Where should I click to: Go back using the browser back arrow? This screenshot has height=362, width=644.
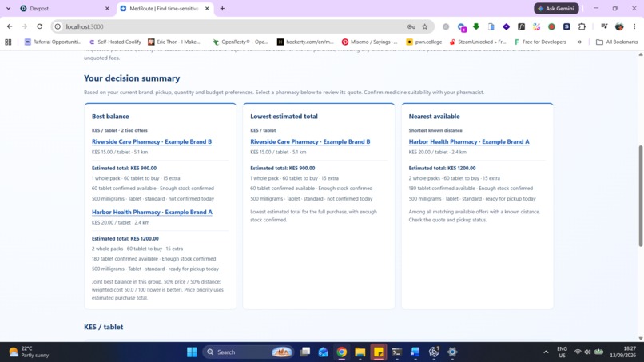10,26
